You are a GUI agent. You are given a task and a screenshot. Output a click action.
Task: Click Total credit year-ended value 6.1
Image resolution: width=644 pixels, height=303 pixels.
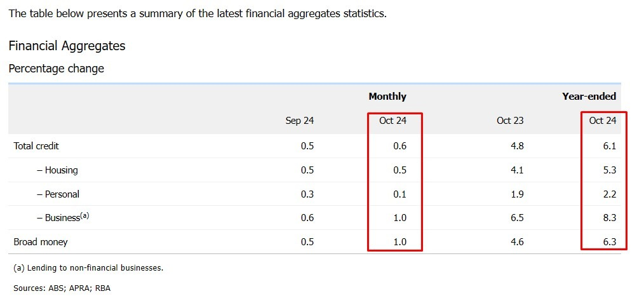(610, 145)
